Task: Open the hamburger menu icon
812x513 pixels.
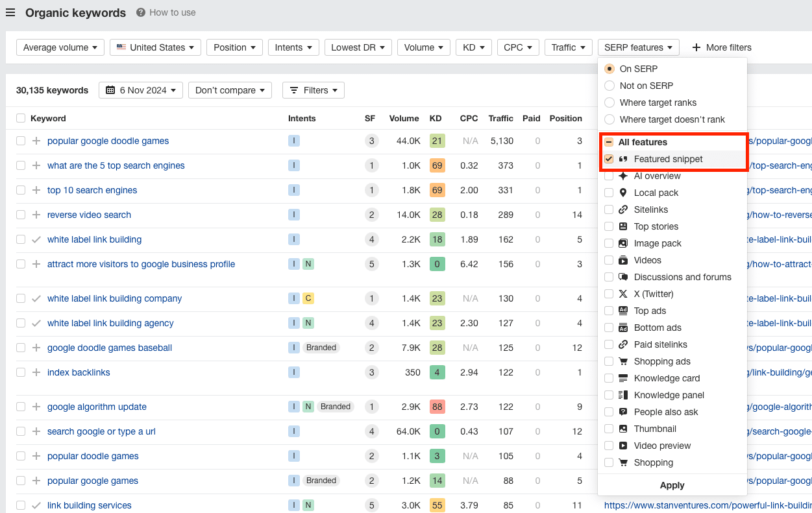Action: [x=10, y=13]
